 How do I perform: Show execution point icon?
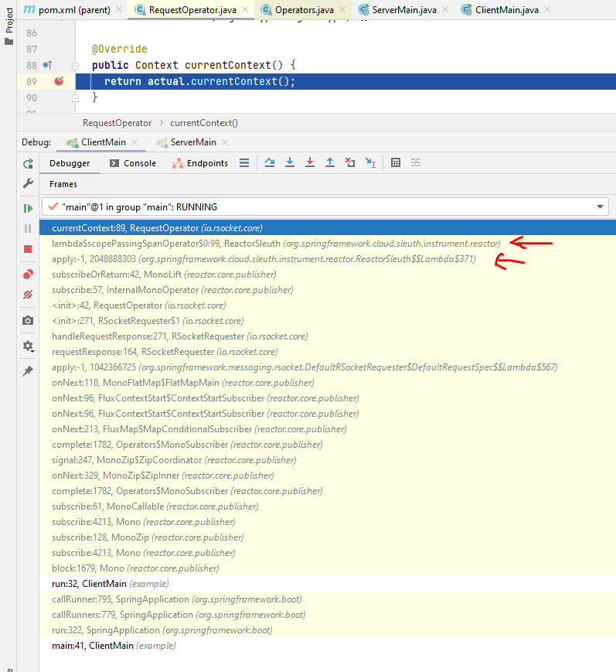tap(244, 163)
